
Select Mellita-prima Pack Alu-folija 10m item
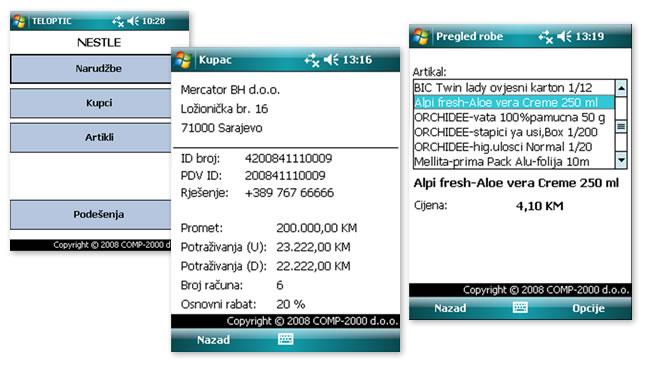(x=514, y=162)
